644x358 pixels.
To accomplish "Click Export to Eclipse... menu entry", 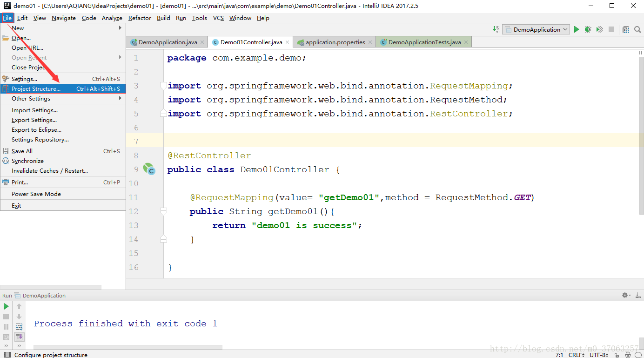I will pos(36,130).
